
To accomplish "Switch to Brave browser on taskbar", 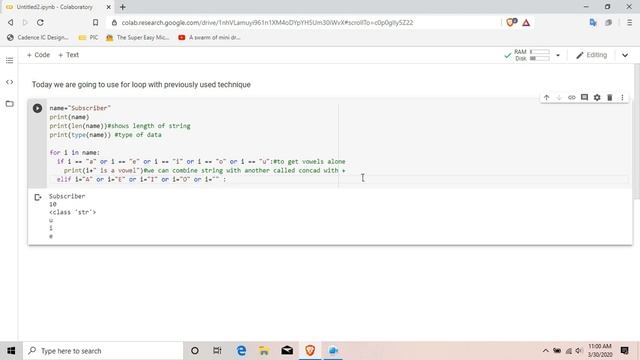I will coord(310,351).
